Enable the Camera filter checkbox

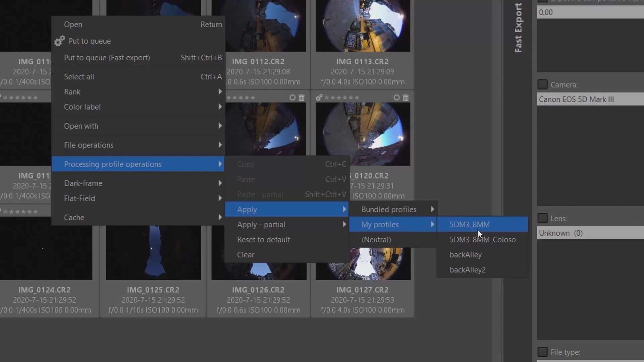(x=542, y=84)
